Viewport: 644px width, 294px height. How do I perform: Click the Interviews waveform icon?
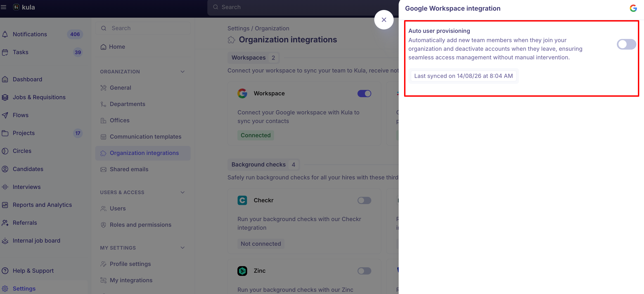click(5, 187)
